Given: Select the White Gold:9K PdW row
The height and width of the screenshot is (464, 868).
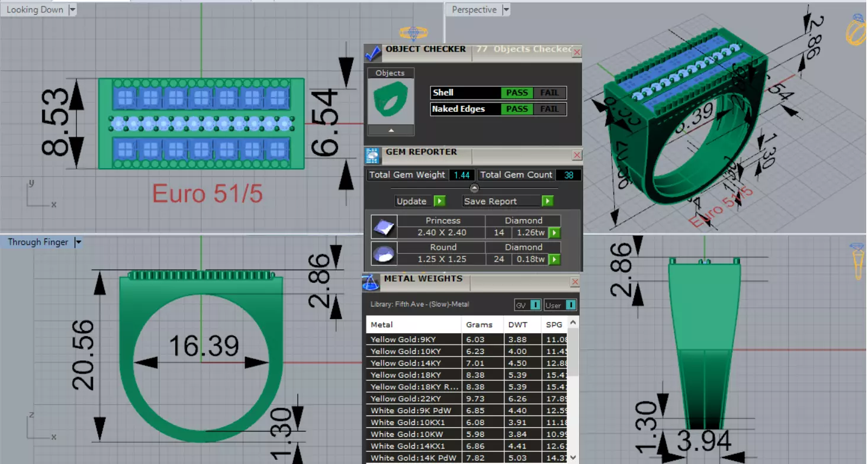Looking at the screenshot, I should click(467, 411).
